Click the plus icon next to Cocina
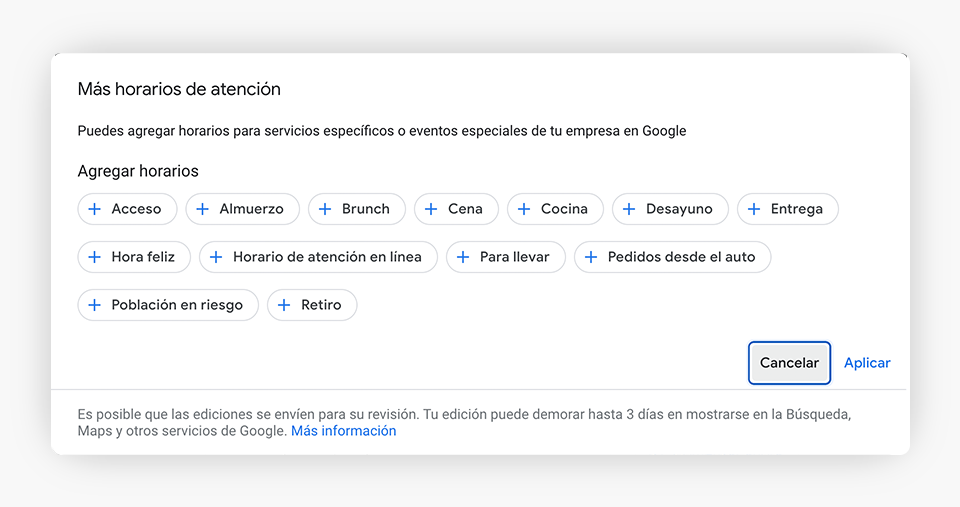960x507 pixels. coord(524,209)
